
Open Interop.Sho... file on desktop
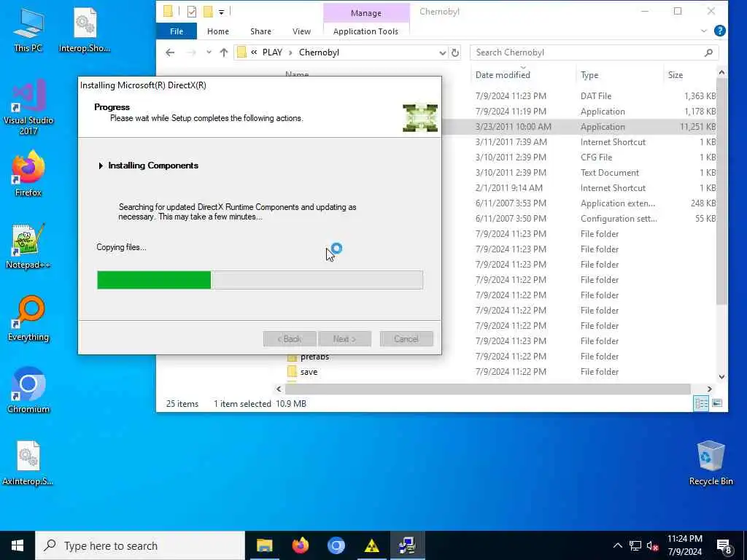point(85,30)
